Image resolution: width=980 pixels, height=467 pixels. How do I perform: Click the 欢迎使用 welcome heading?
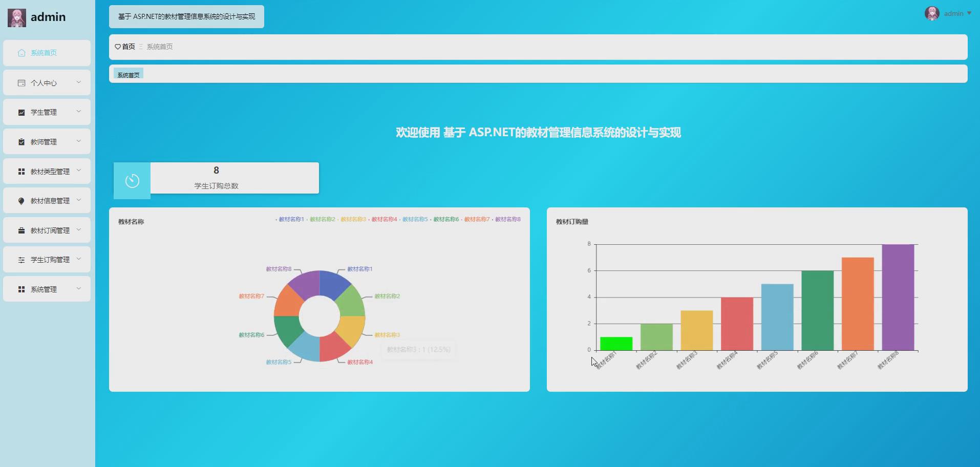point(538,133)
